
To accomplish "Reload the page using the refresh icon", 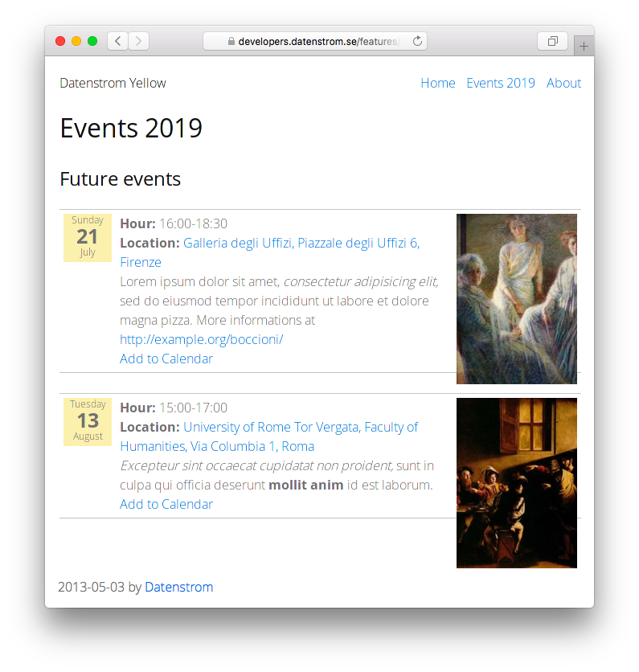I will [x=417, y=41].
